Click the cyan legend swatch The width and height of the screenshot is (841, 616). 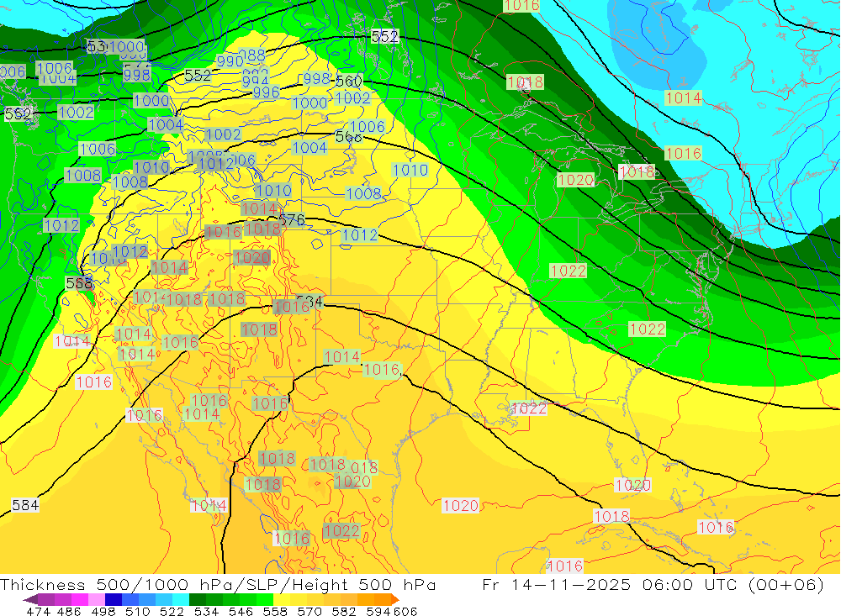[x=180, y=599]
